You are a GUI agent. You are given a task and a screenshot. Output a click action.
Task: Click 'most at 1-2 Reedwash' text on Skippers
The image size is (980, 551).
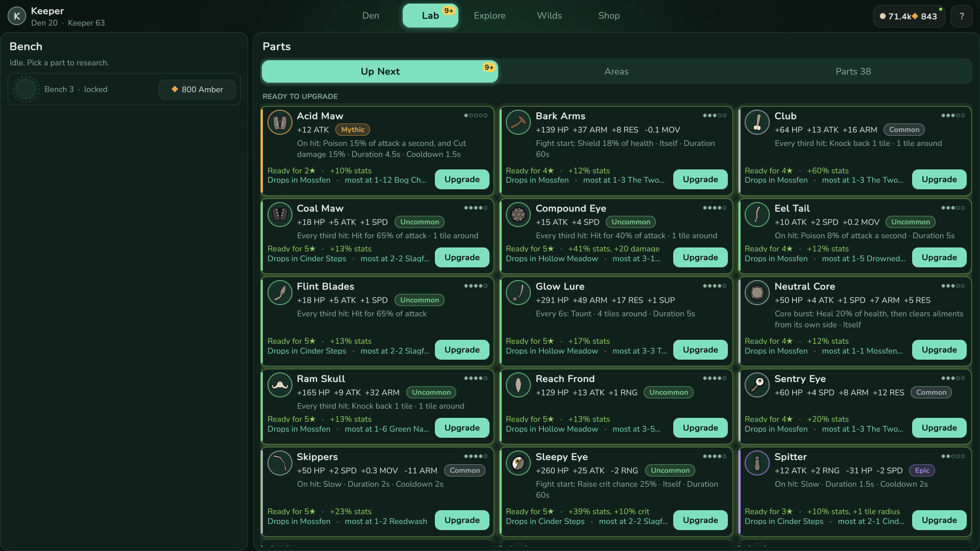386,521
